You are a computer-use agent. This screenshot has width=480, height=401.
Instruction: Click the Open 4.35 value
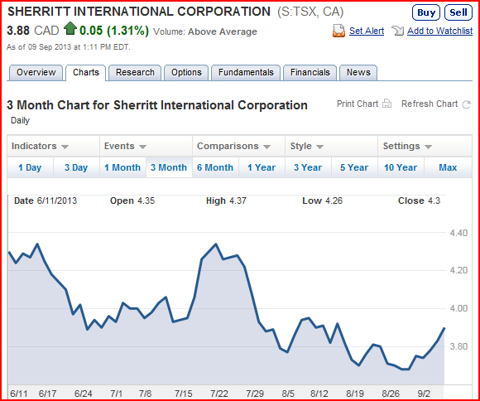(x=132, y=201)
